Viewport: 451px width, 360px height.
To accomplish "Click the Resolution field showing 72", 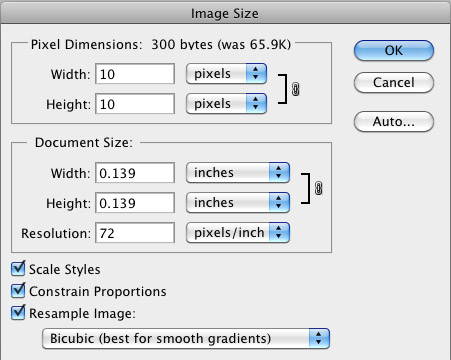I will click(x=135, y=233).
